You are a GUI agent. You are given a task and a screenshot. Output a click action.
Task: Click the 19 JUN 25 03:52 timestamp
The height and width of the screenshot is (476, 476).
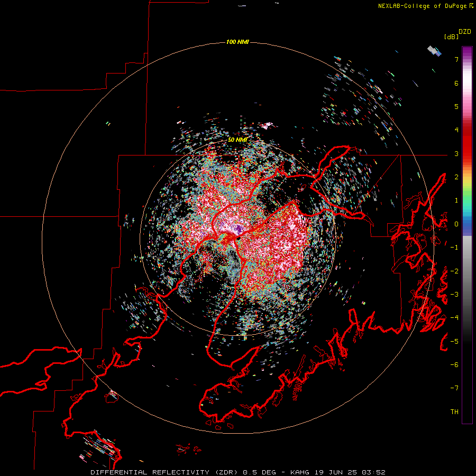point(350,472)
